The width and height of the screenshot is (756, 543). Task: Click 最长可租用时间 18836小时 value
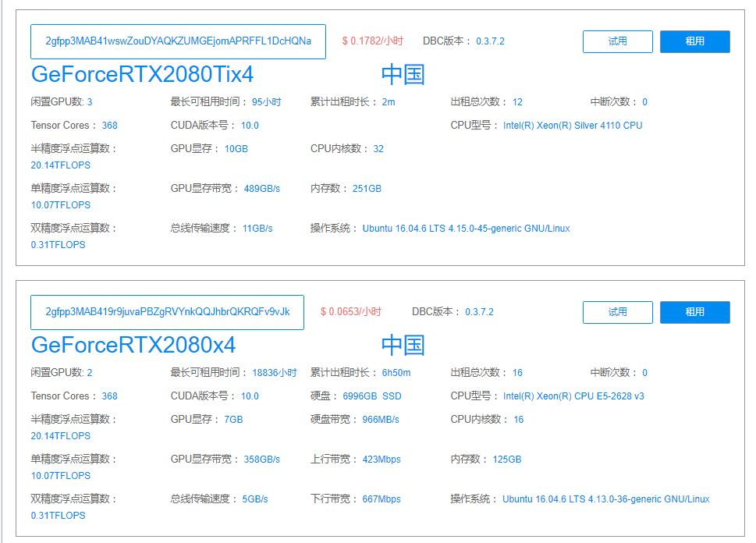pos(275,372)
